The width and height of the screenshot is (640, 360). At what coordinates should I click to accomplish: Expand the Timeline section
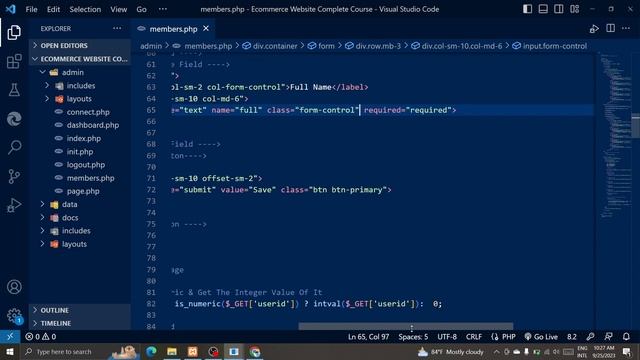[x=80, y=323]
